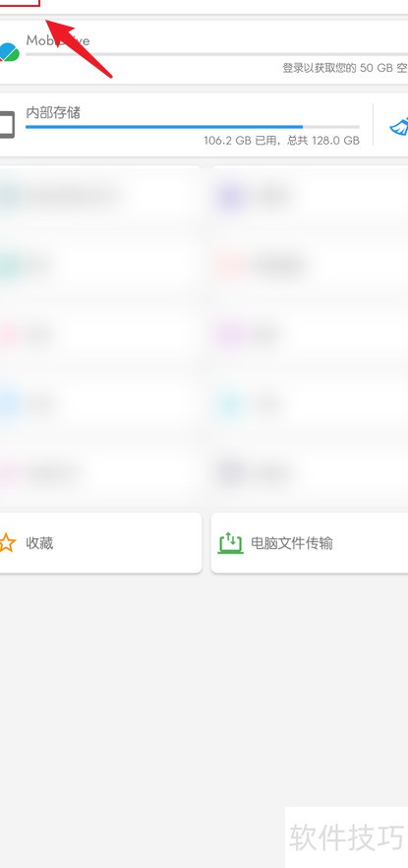
Task: Tap the internal storage device icon
Action: coord(7,125)
